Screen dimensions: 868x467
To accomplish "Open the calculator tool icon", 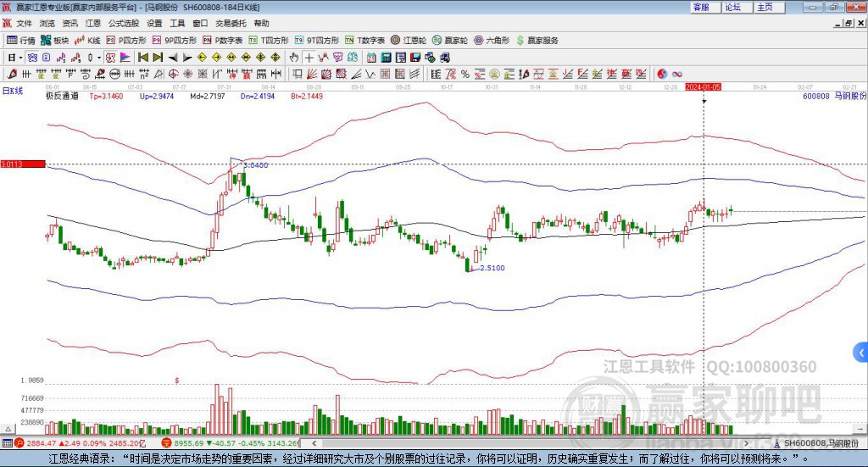I will point(386,58).
